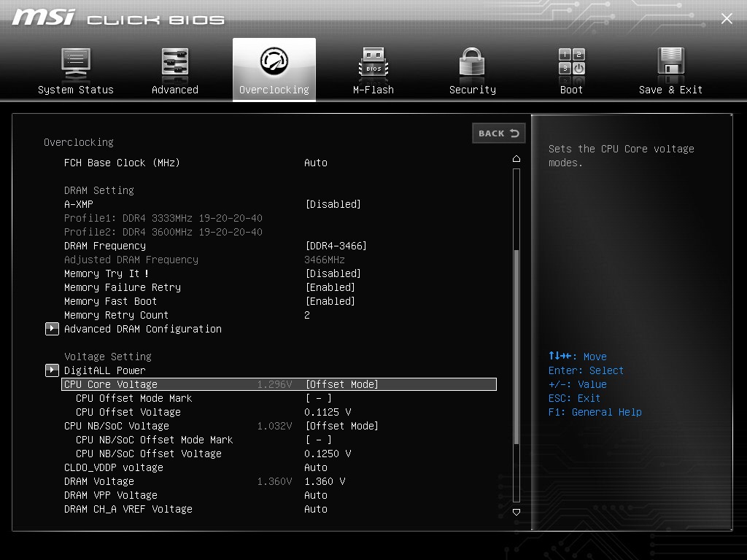Select the CPU Offset Voltage label

point(128,412)
